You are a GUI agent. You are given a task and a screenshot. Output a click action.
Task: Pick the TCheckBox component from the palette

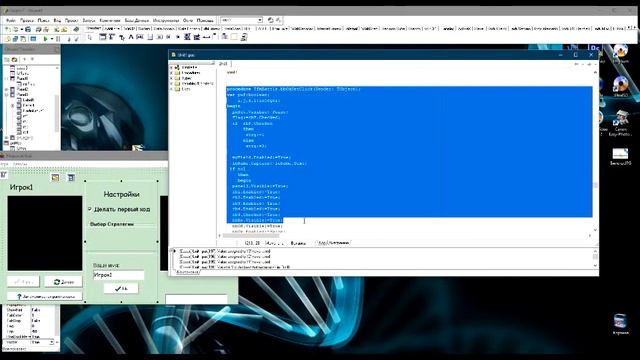(x=169, y=38)
